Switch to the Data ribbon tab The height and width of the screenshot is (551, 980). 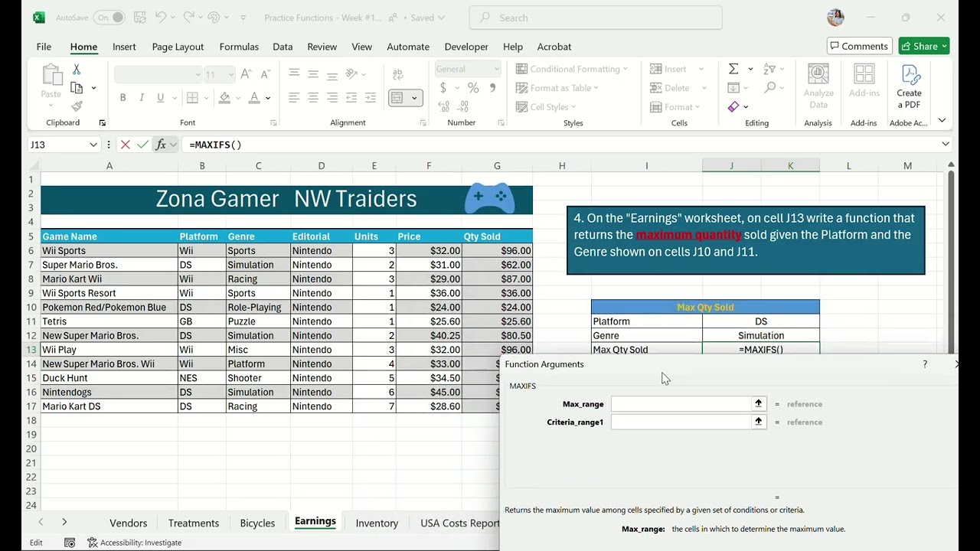[283, 47]
